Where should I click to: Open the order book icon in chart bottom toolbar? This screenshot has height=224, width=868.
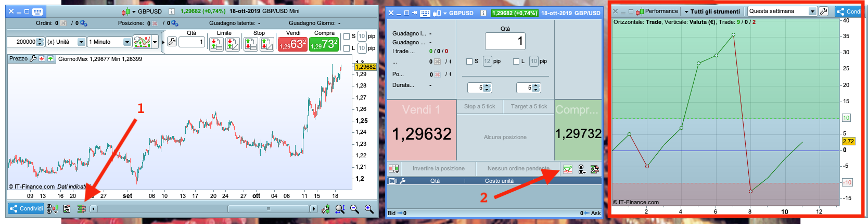point(82,209)
